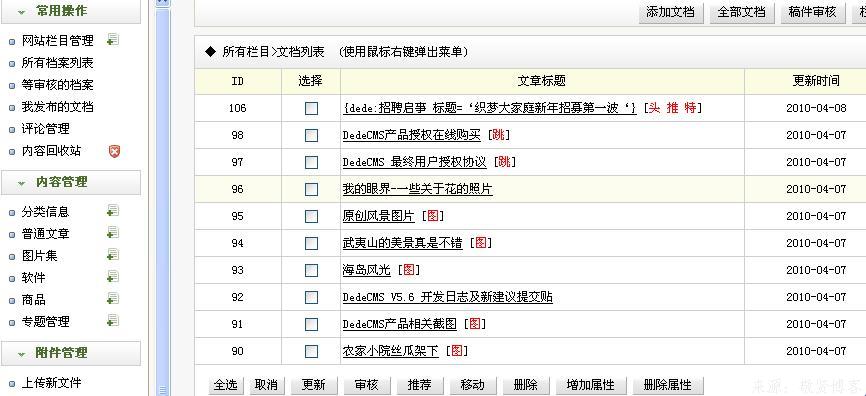The image size is (866, 396).
Task: Click add icon beside 软件
Action: pos(113,277)
